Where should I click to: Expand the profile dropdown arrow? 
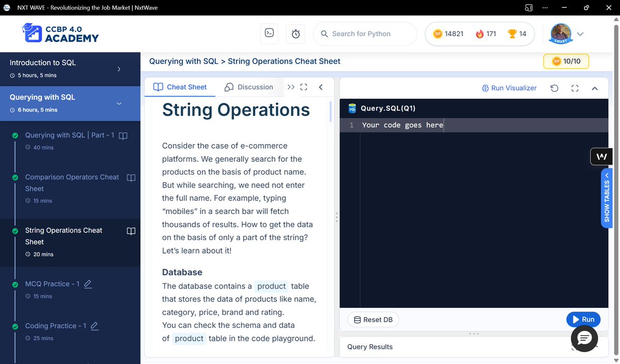(580, 34)
